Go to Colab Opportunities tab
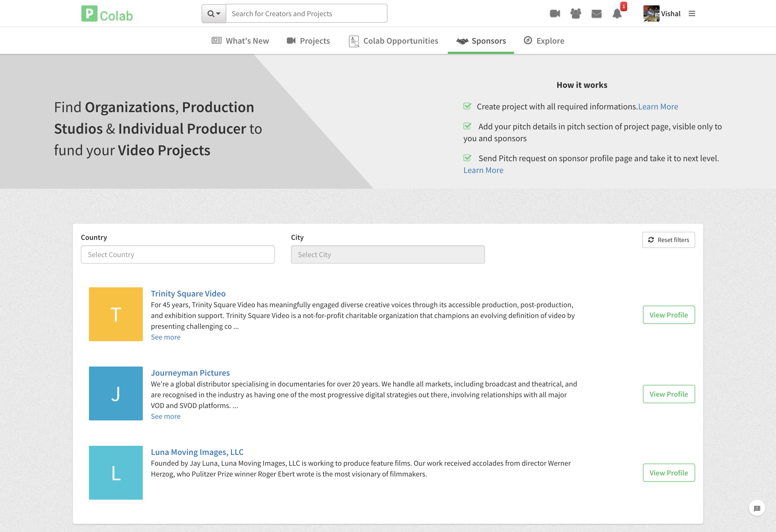This screenshot has height=532, width=776. 393,41
